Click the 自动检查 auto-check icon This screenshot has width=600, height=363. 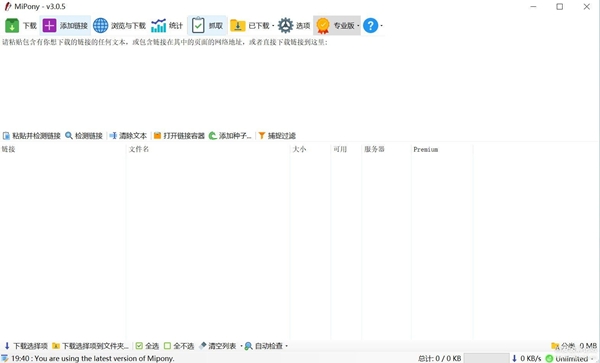(249, 346)
